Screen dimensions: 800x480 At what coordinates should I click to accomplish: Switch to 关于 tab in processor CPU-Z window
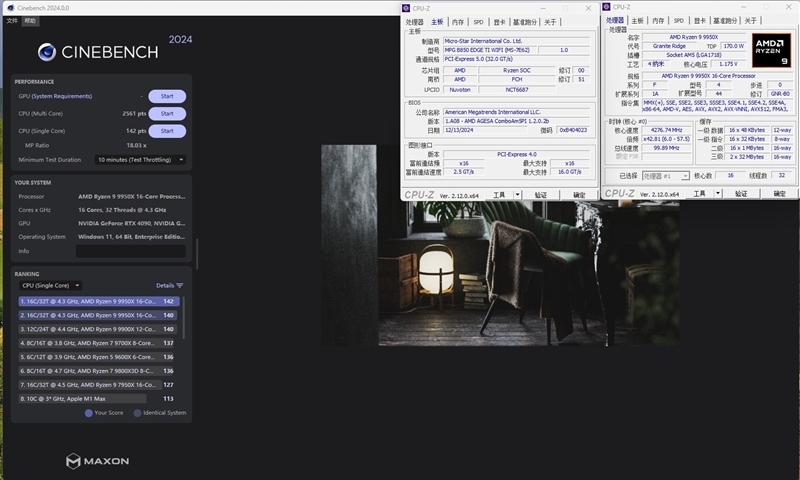[x=751, y=20]
